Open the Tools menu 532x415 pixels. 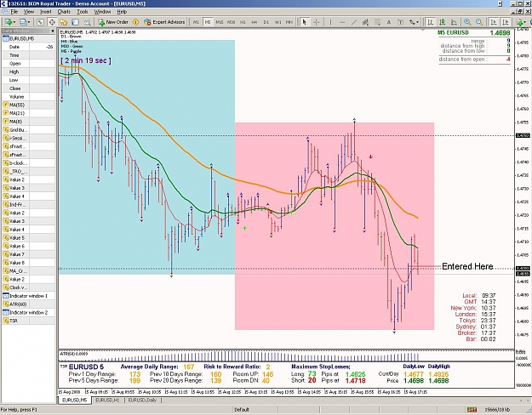[x=82, y=12]
